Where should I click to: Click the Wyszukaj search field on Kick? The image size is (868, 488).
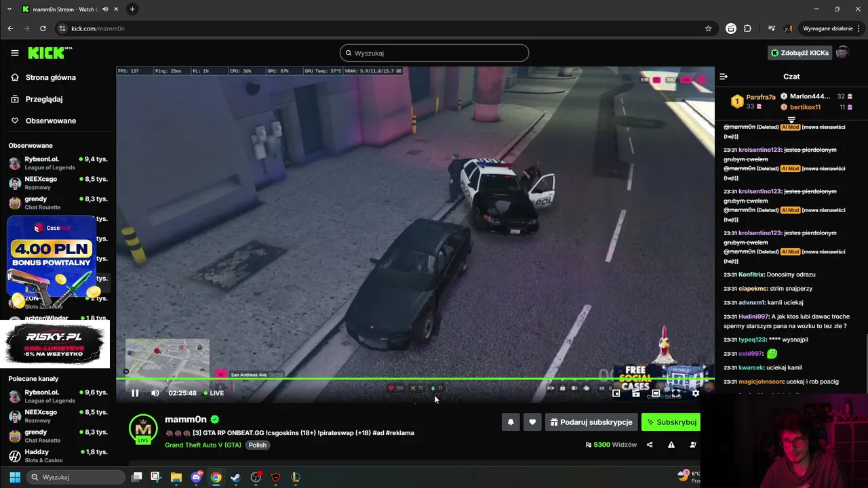[434, 53]
